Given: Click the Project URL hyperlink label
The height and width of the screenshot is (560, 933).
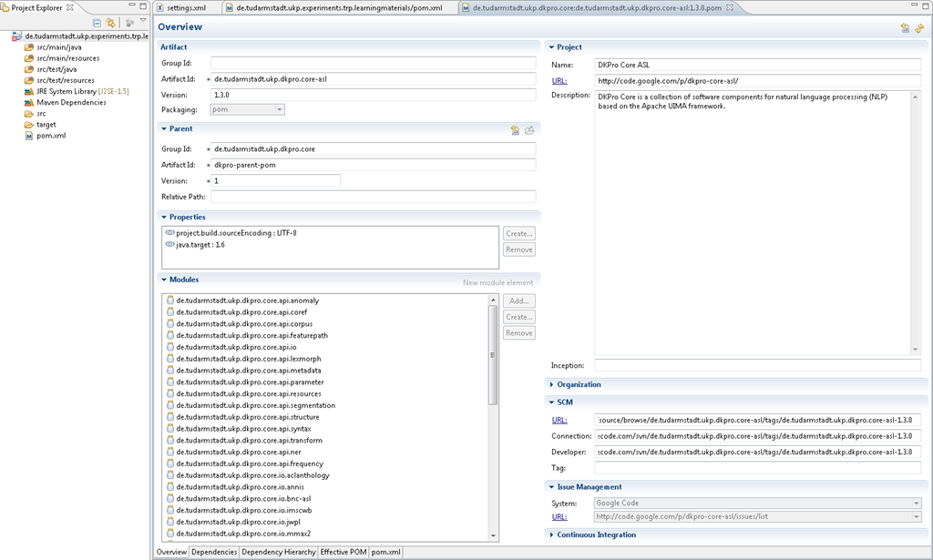Looking at the screenshot, I should (x=559, y=81).
